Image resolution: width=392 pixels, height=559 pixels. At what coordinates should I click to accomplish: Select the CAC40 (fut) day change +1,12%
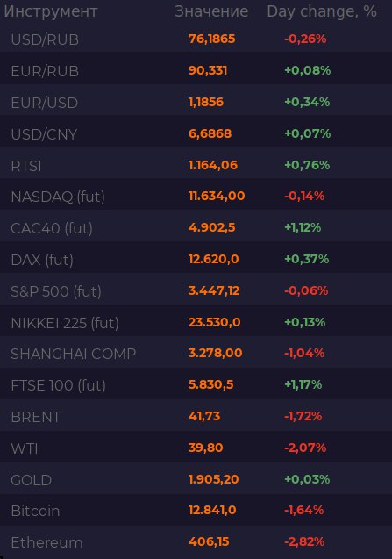(x=303, y=227)
